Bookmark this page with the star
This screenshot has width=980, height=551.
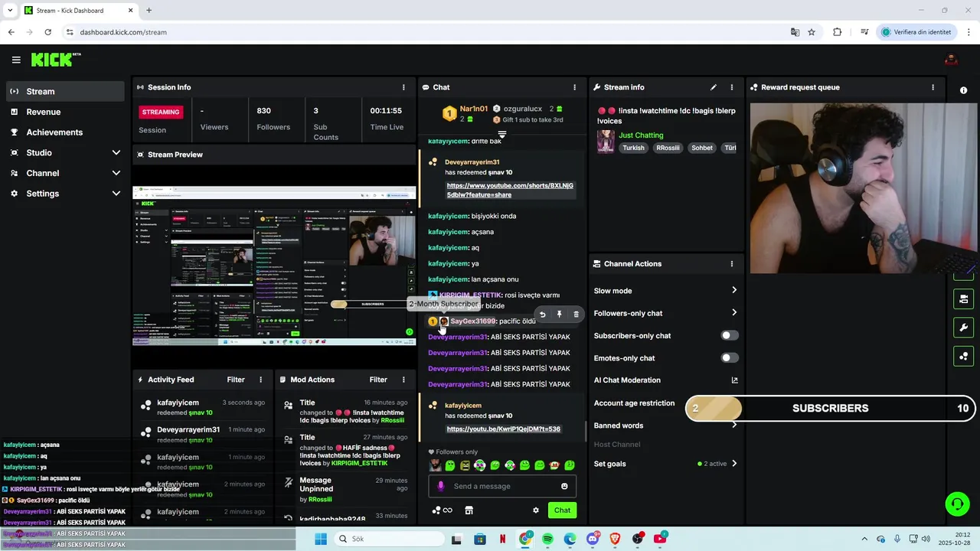pyautogui.click(x=812, y=32)
